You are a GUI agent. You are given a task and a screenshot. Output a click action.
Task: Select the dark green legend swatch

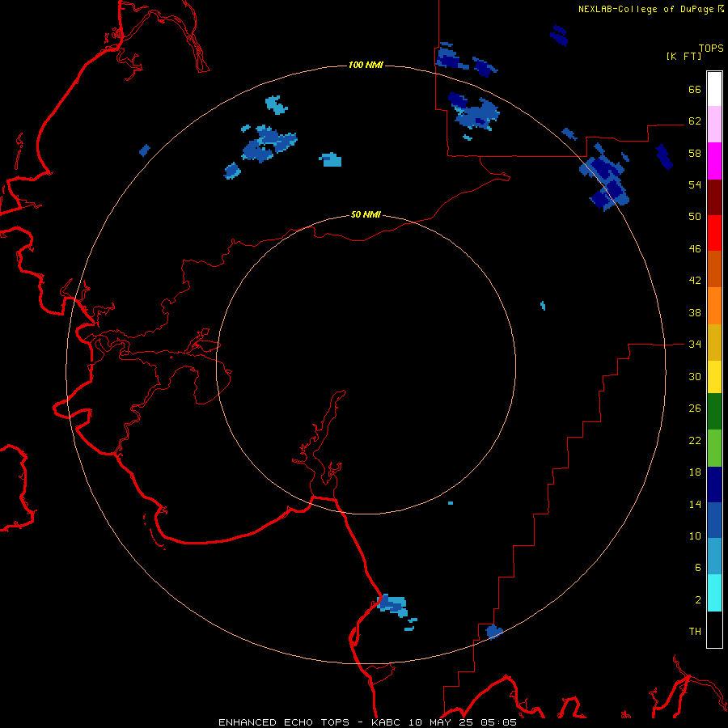(x=714, y=412)
